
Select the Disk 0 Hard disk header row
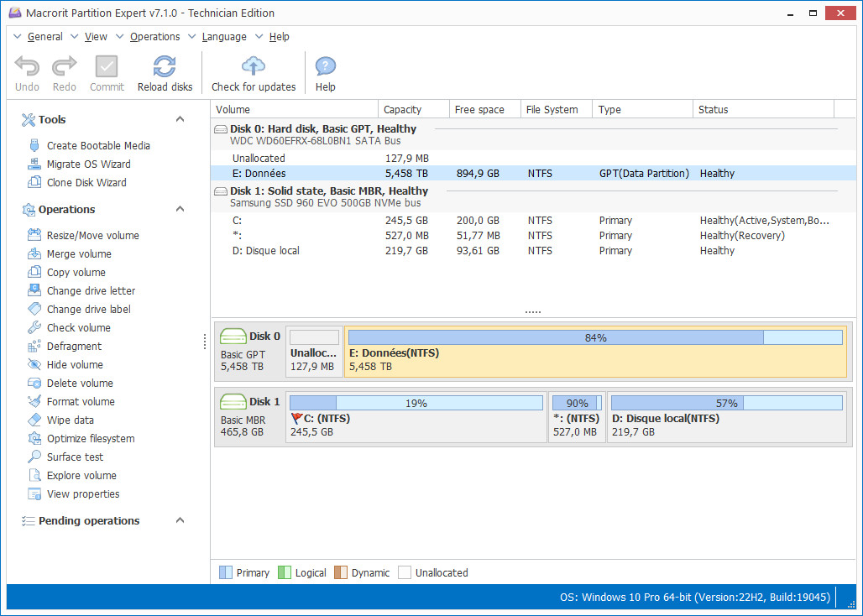point(533,134)
